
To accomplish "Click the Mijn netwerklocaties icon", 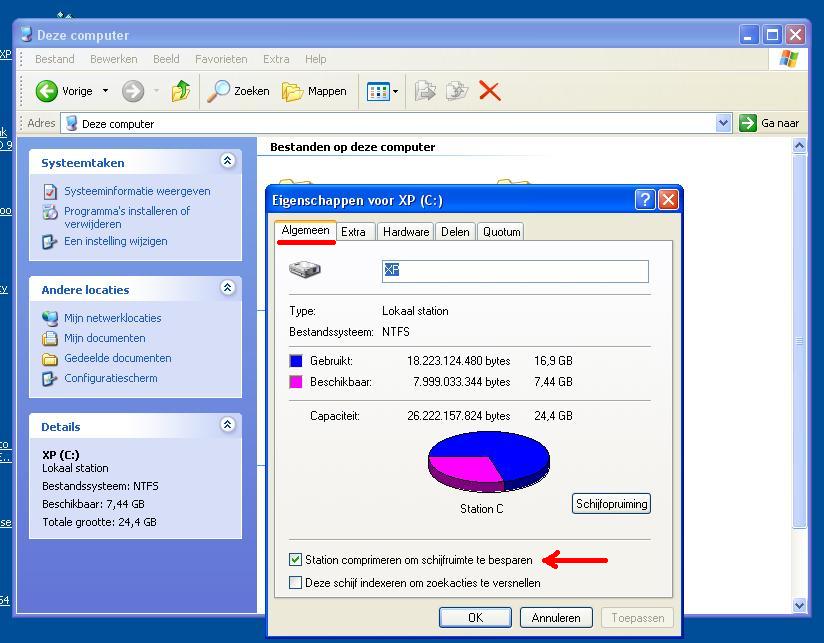I will (x=50, y=318).
